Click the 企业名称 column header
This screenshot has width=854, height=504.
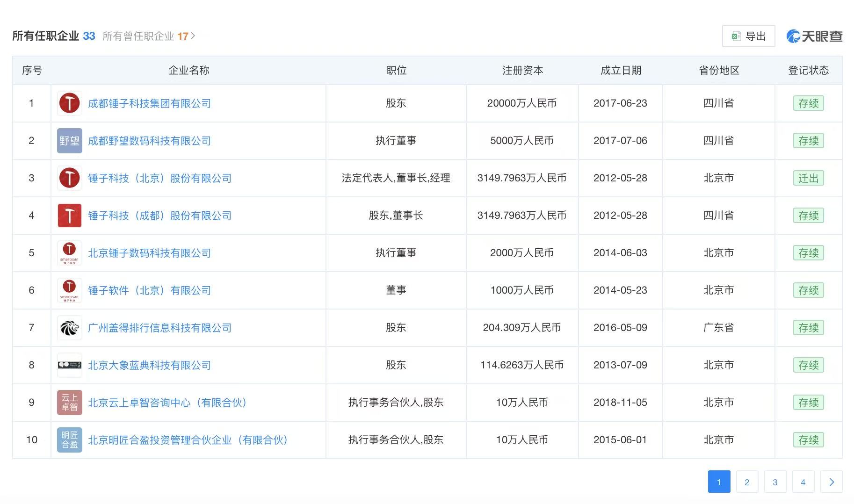point(188,71)
